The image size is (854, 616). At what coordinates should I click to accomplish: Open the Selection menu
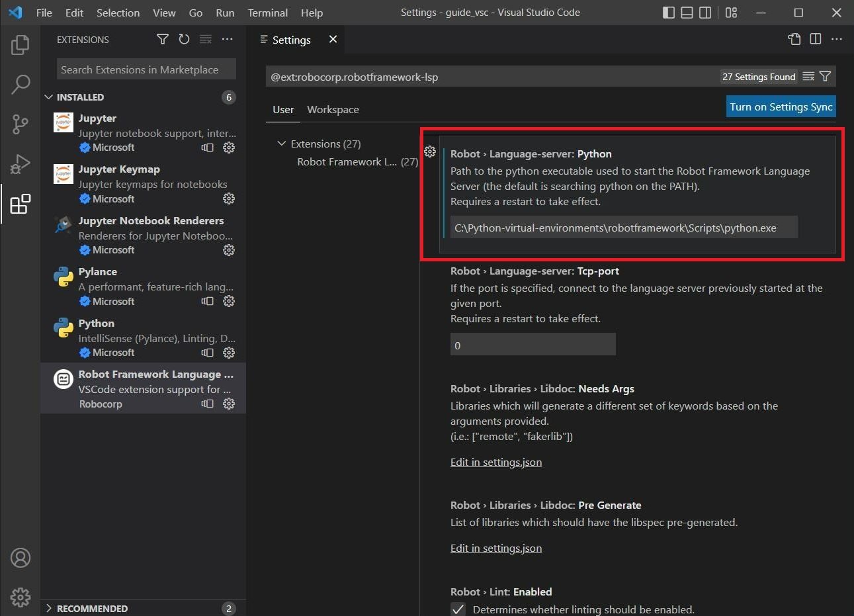click(118, 13)
